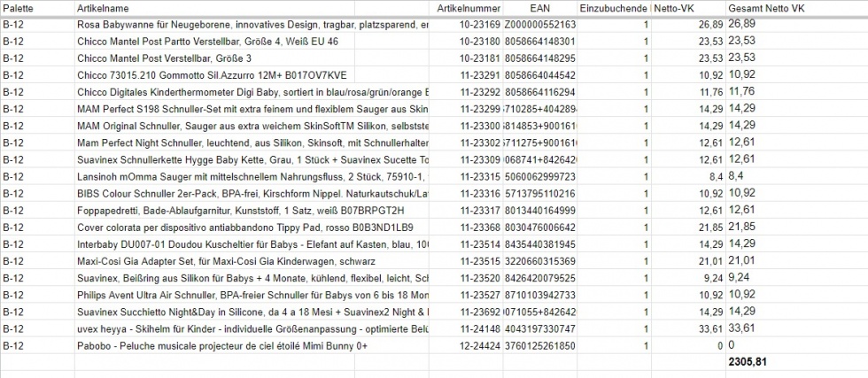
Task: Select the Netto-VK column header
Action: pos(687,8)
